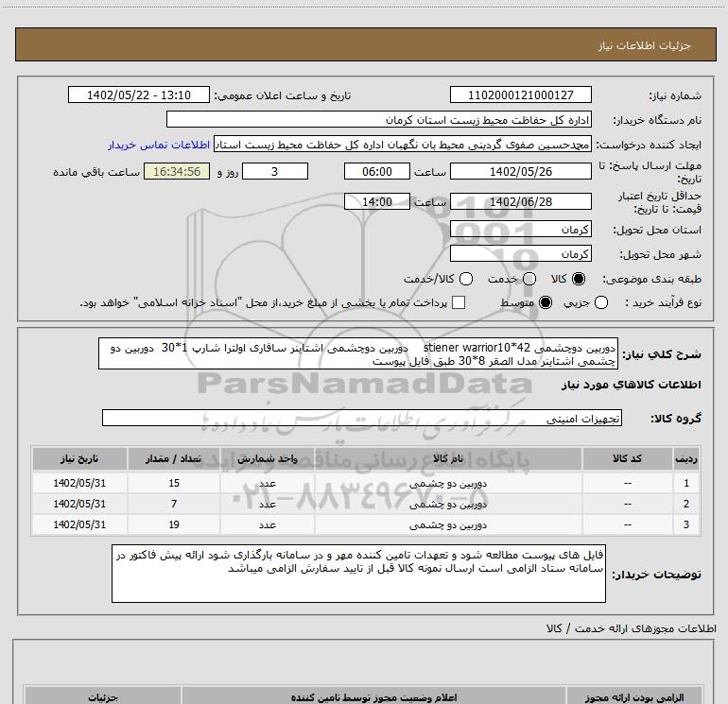Viewport: 728px width, 704px height.
Task: Toggle the اسناد خزانه اسلامی payment checkbox
Action: [459, 302]
